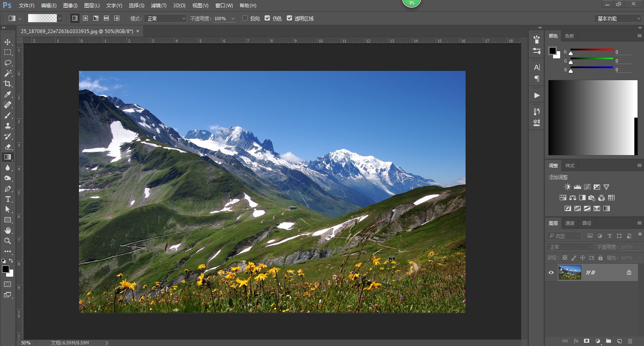Swap foreground and background colors
This screenshot has width=644, height=346.
11,261
